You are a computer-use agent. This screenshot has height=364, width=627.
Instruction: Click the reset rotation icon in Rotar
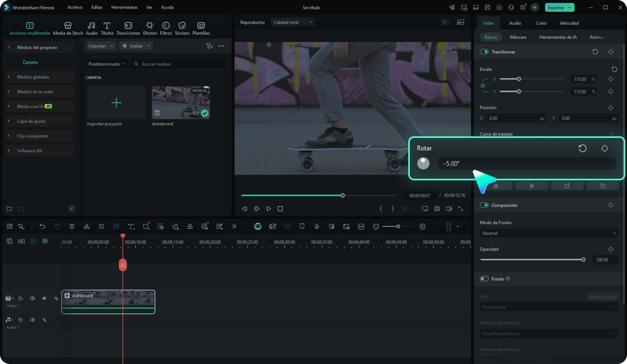(x=583, y=148)
